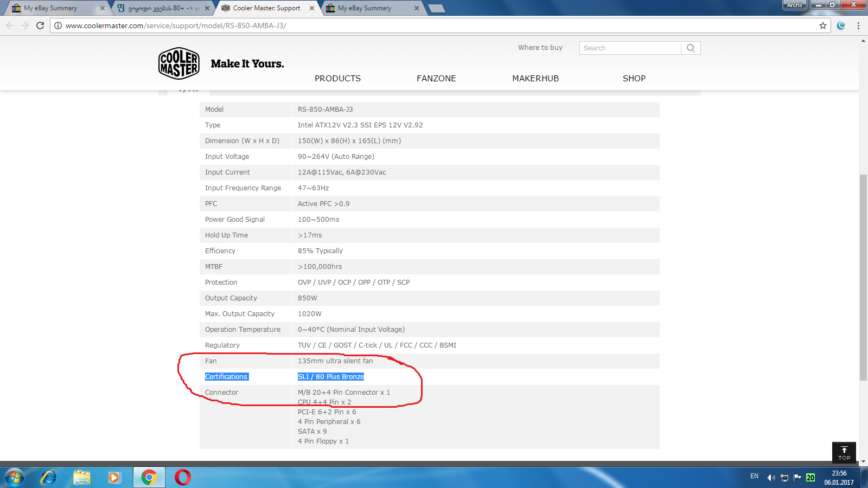Click the Archil profile button
This screenshot has height=488, width=868.
click(x=794, y=5)
